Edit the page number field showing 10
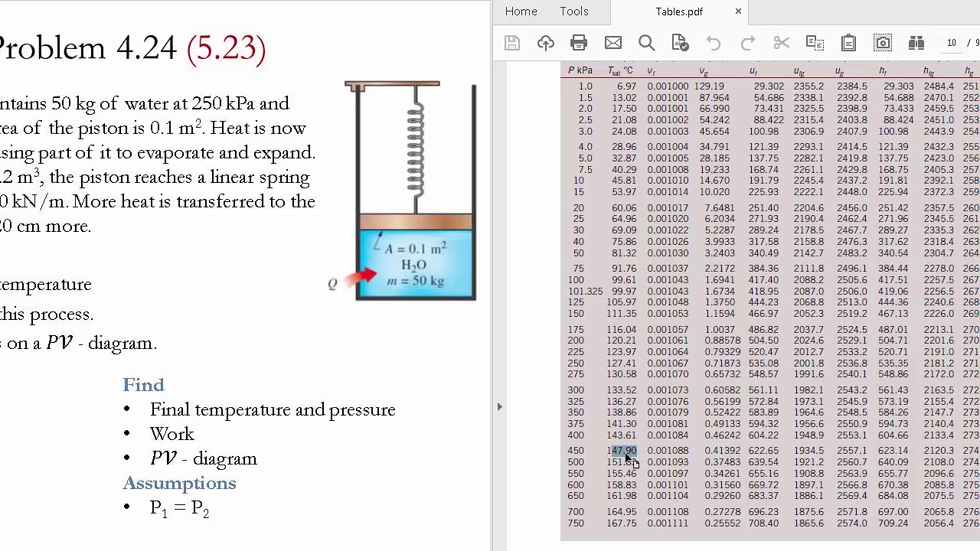Image resolution: width=980 pixels, height=551 pixels. (x=952, y=43)
